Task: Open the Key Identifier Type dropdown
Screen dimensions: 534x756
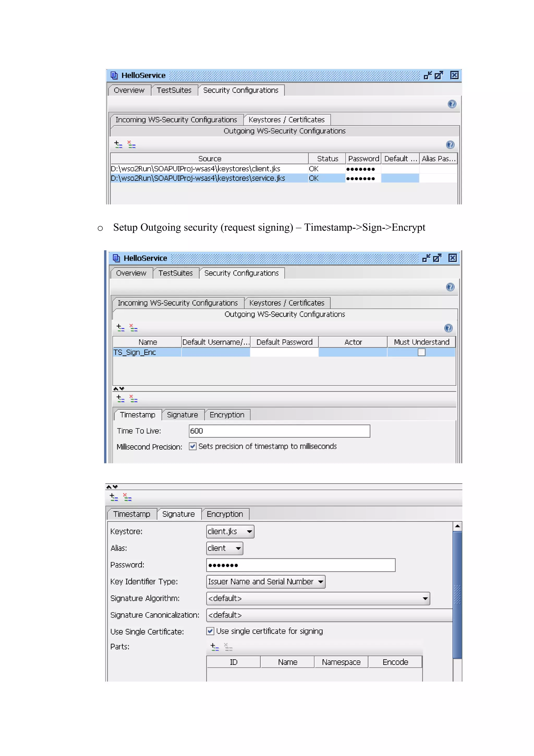Action: (x=266, y=582)
